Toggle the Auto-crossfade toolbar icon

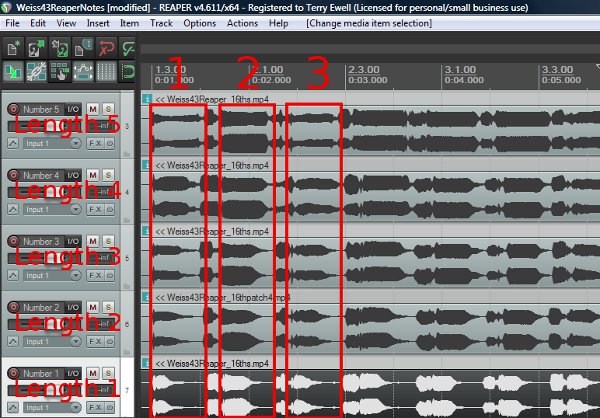tap(13, 71)
